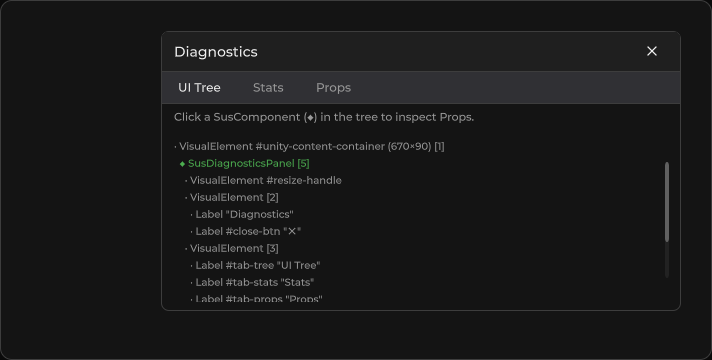Select the VisualElement [2] tree row
Image resolution: width=712 pixels, height=360 pixels.
(x=232, y=197)
